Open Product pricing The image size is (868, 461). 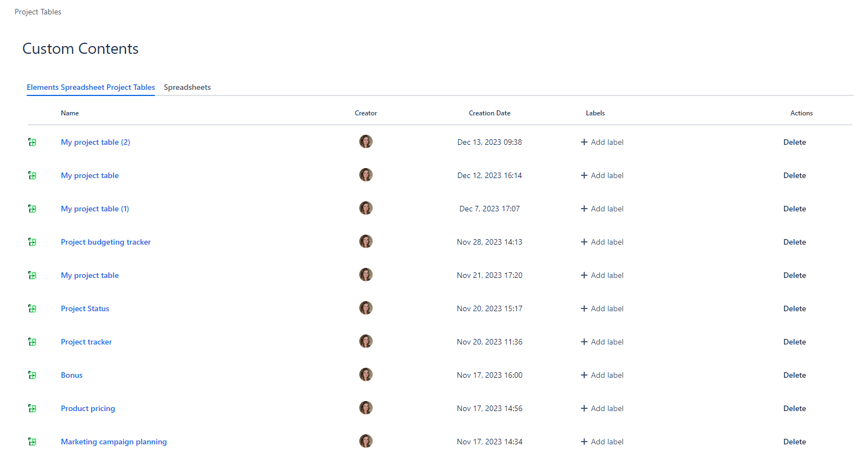(x=88, y=408)
